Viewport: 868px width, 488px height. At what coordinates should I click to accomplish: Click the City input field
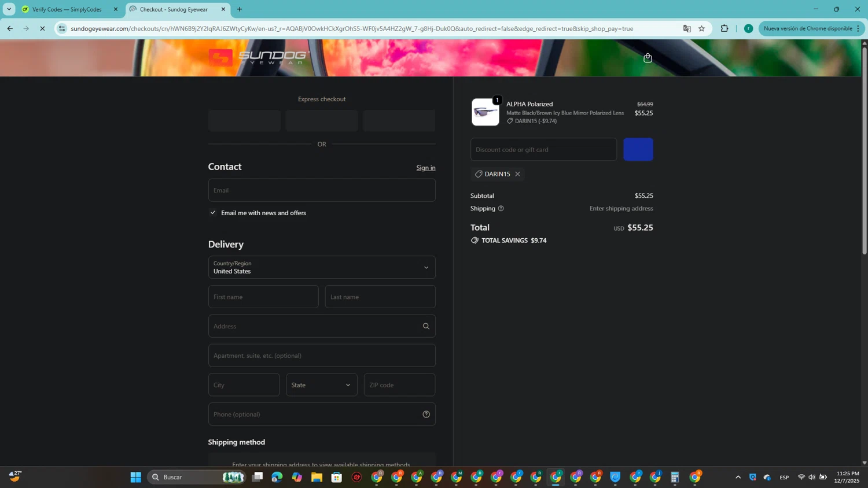[244, 385]
